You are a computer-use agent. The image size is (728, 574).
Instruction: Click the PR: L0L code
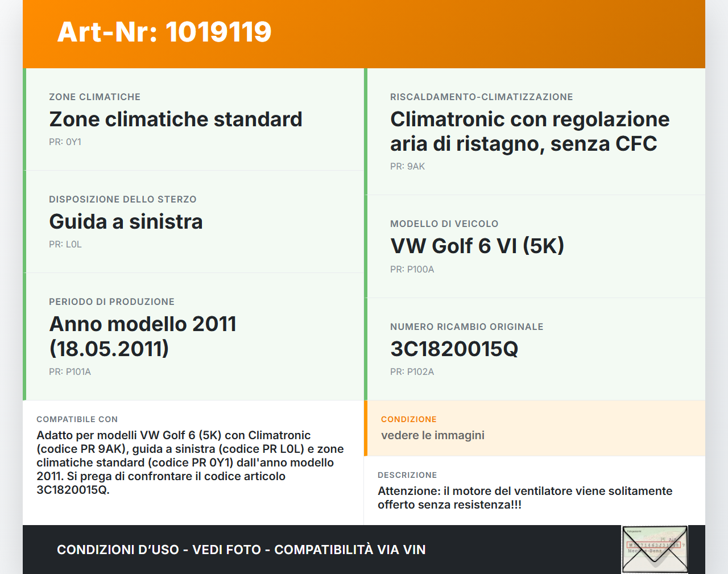click(65, 245)
